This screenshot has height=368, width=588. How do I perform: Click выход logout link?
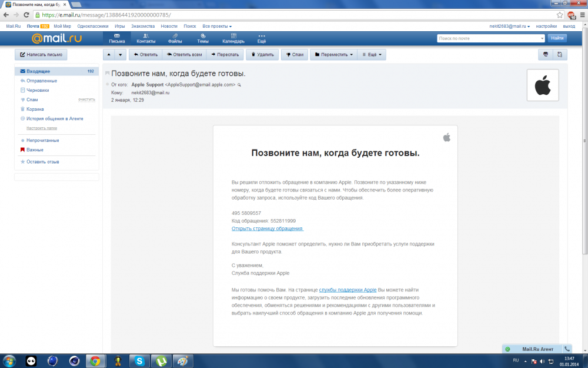[569, 26]
